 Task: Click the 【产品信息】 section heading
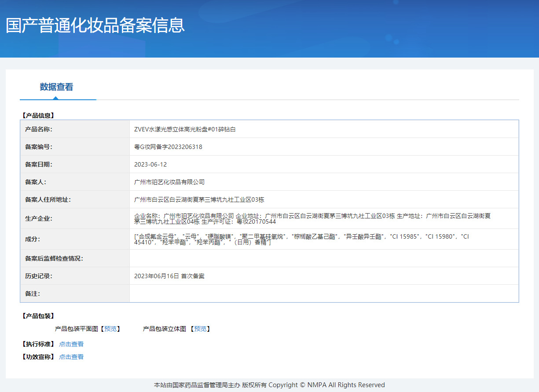(38, 116)
